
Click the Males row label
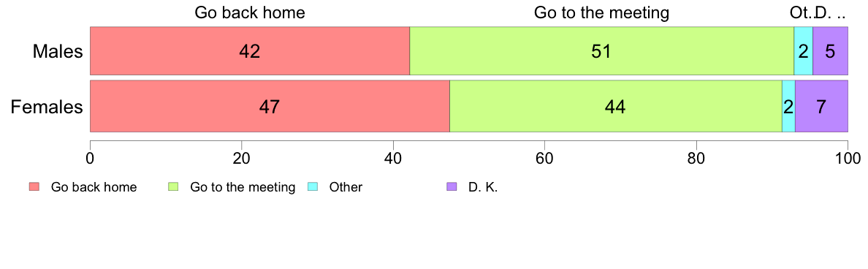tap(58, 51)
